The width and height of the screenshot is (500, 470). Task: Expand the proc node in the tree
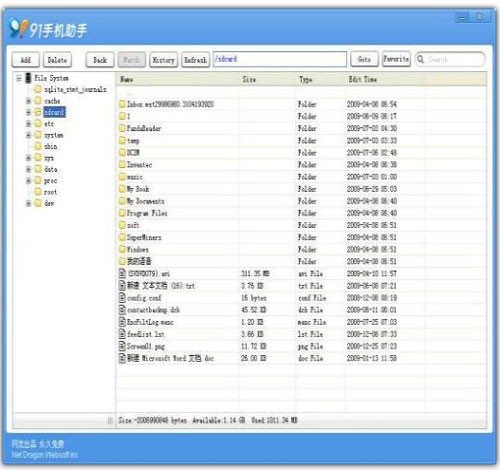coord(29,180)
